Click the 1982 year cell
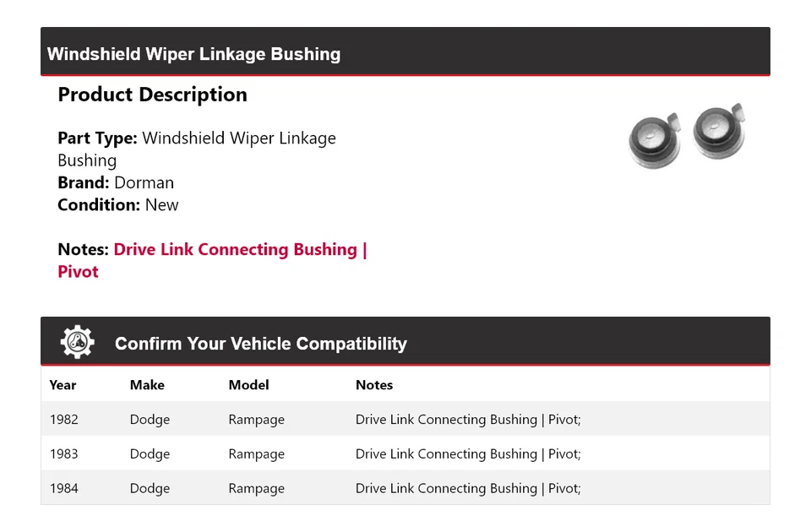 click(x=63, y=420)
